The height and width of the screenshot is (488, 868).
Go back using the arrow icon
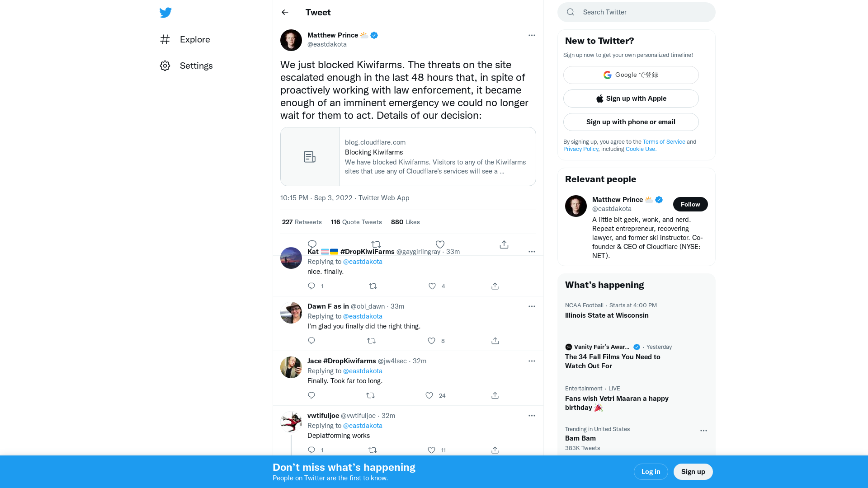point(284,12)
